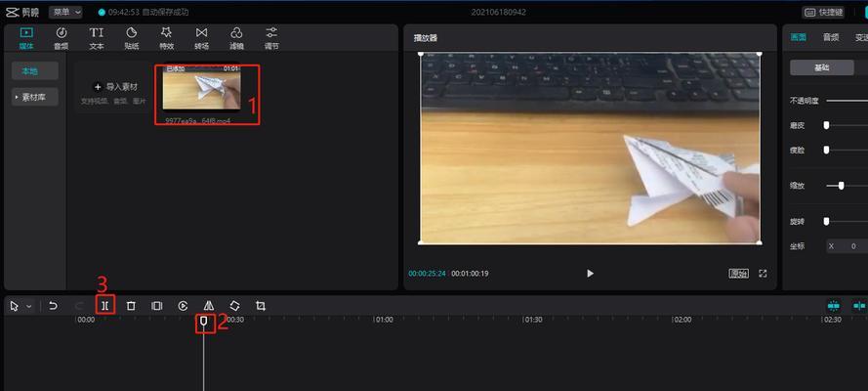The height and width of the screenshot is (391, 868).
Task: Click the greyed-out redo icon
Action: [79, 306]
